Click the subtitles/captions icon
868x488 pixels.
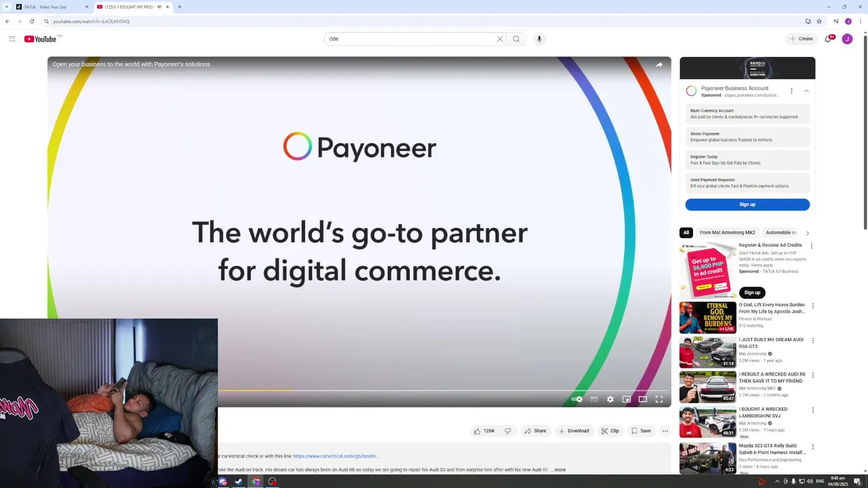click(594, 399)
